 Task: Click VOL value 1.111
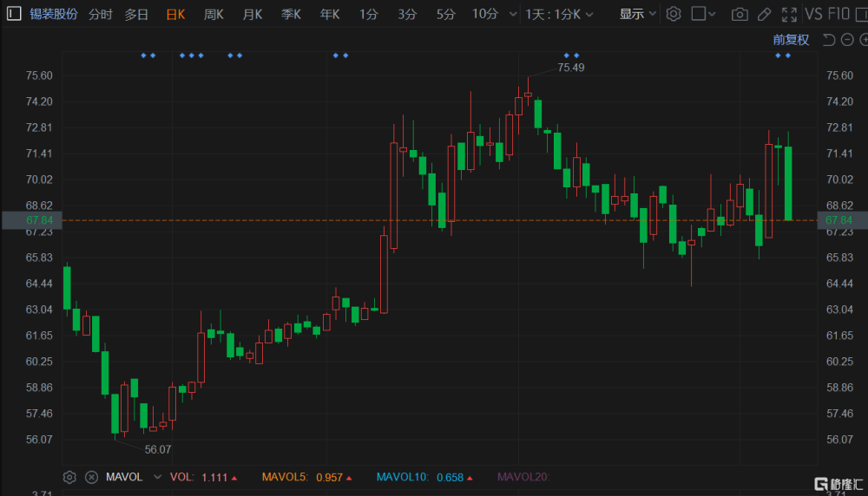click(x=214, y=477)
